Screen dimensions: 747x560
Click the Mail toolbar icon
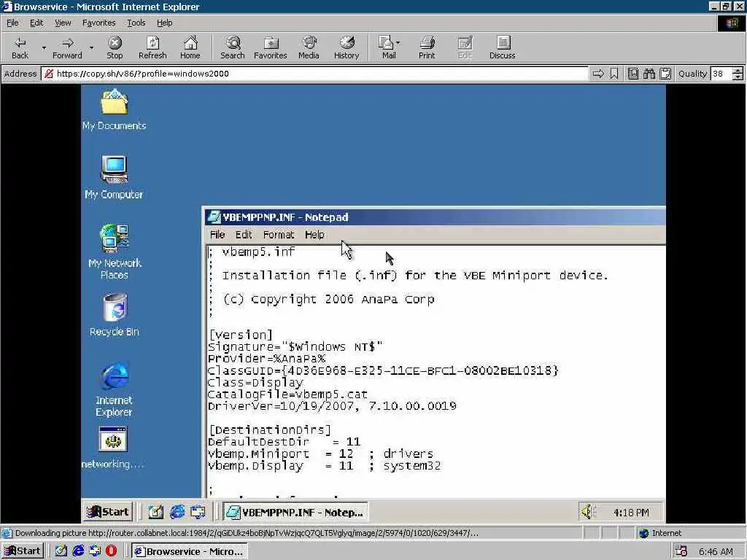[387, 47]
